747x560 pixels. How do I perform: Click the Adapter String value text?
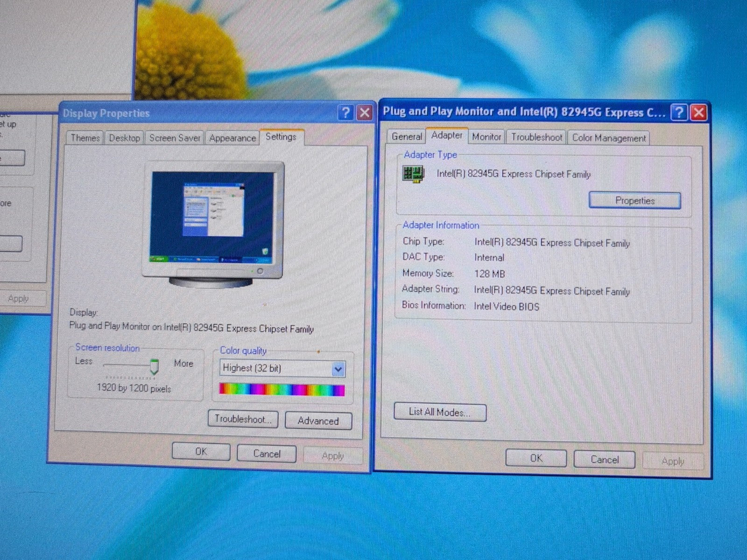tap(552, 291)
